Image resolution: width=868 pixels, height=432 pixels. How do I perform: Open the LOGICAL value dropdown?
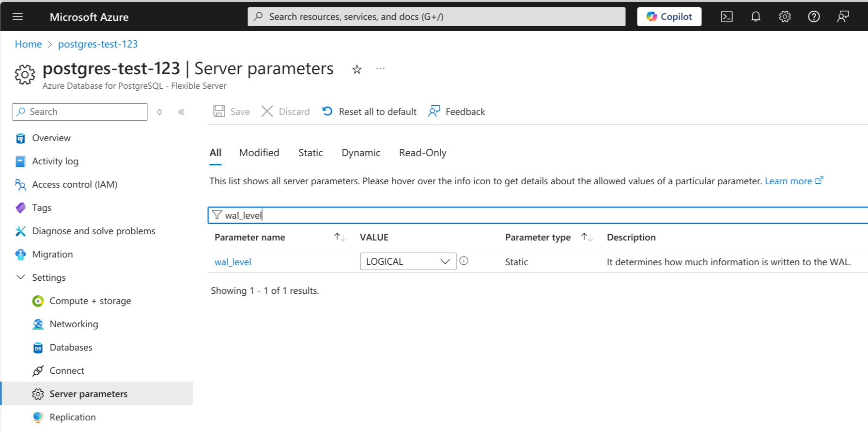coord(408,261)
